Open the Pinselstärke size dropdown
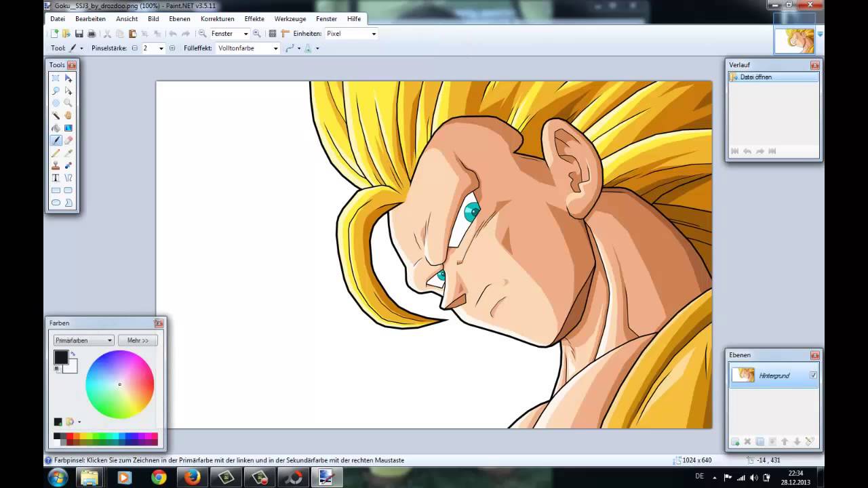Viewport: 868px width, 488px height. click(161, 48)
